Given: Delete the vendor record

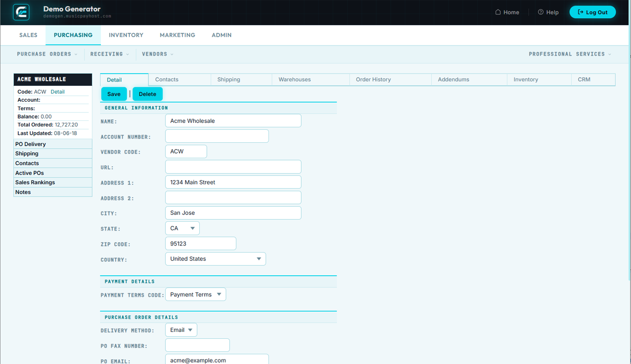Looking at the screenshot, I should pos(148,94).
